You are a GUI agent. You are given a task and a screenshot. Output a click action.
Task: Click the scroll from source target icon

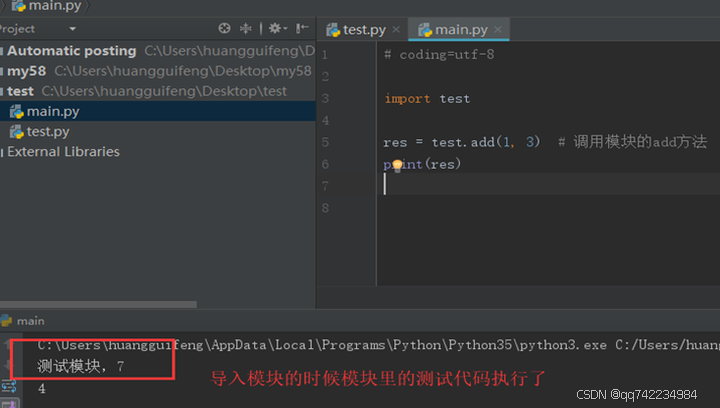[224, 29]
